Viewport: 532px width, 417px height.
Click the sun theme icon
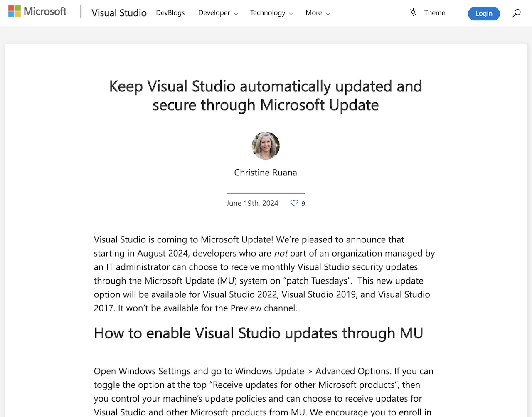(413, 12)
